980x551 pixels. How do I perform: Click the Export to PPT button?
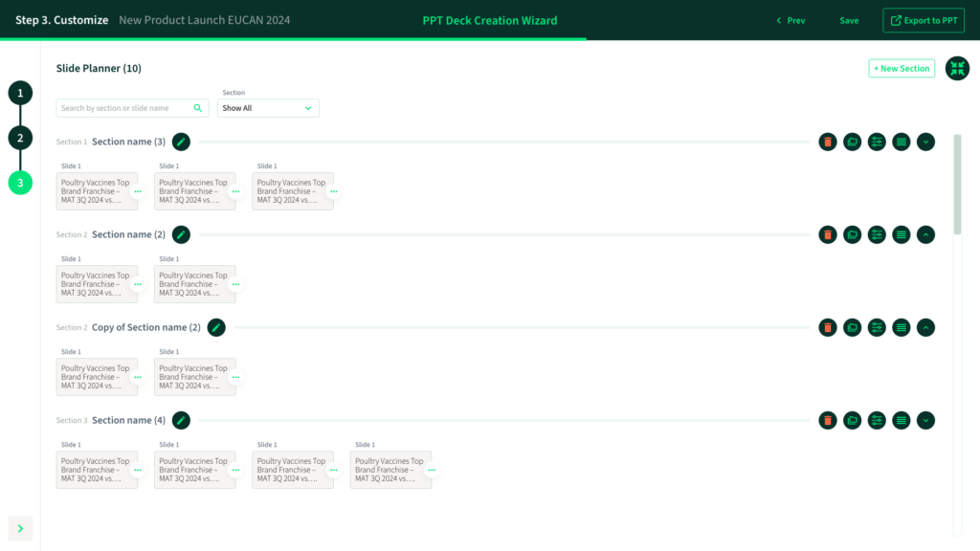[924, 20]
